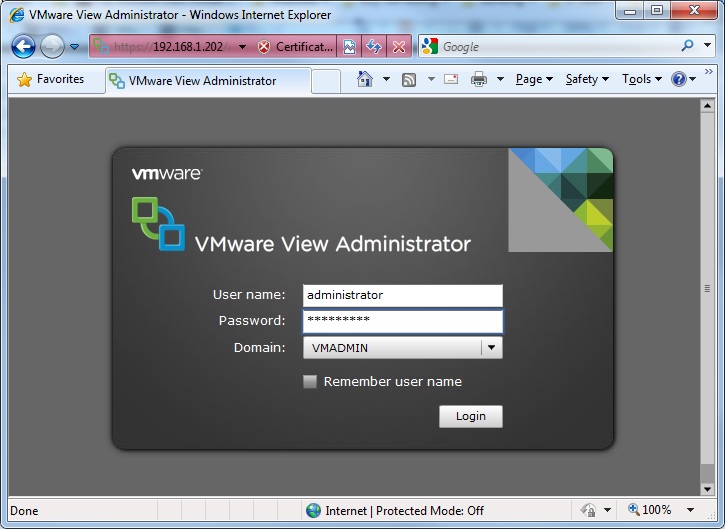The width and height of the screenshot is (725, 529).
Task: Open the Domain dropdown showing VMADMIN
Action: 403,348
